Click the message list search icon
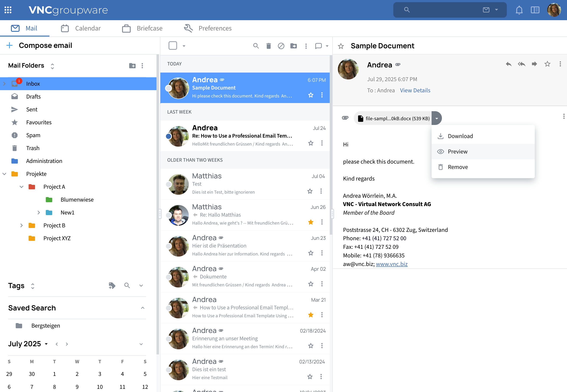The width and height of the screenshot is (567, 392). coord(256,46)
